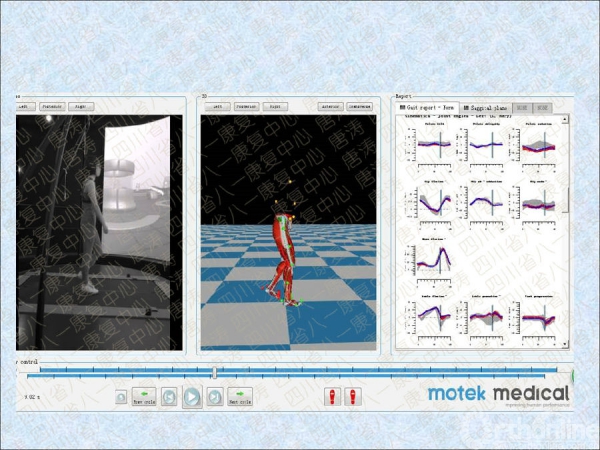Select the right red footprint icon

coord(351,397)
